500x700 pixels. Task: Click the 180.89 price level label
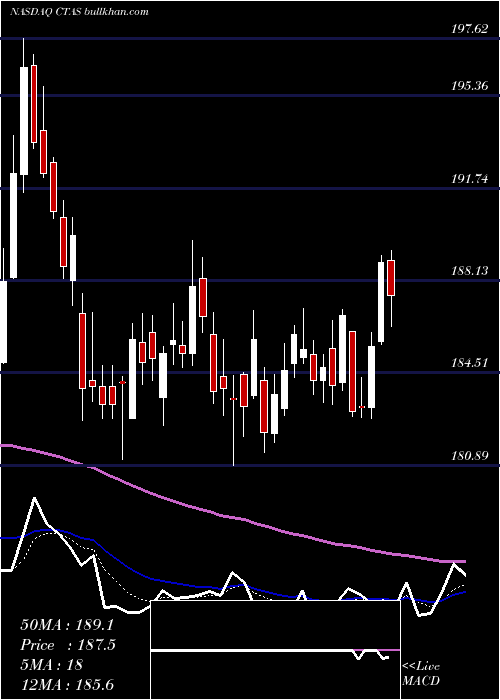469,456
